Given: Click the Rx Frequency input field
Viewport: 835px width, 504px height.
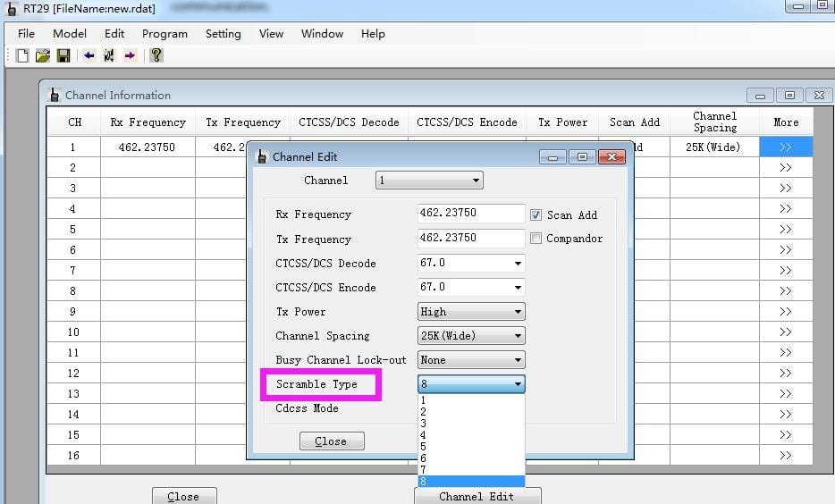Looking at the screenshot, I should click(x=471, y=214).
